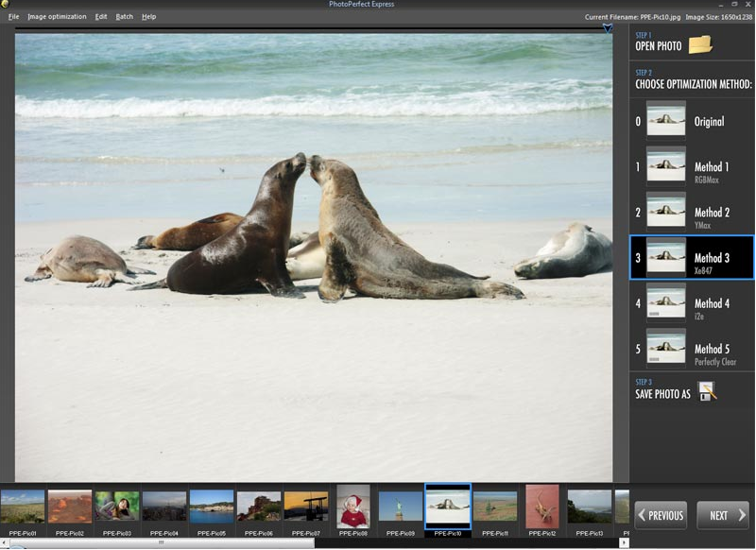The height and width of the screenshot is (550, 756).
Task: Click the thumbnail strip scrollbar right arrow
Action: 624,543
